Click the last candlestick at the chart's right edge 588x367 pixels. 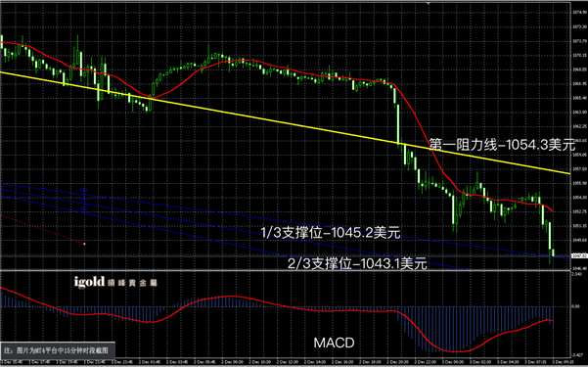pyautogui.click(x=553, y=252)
